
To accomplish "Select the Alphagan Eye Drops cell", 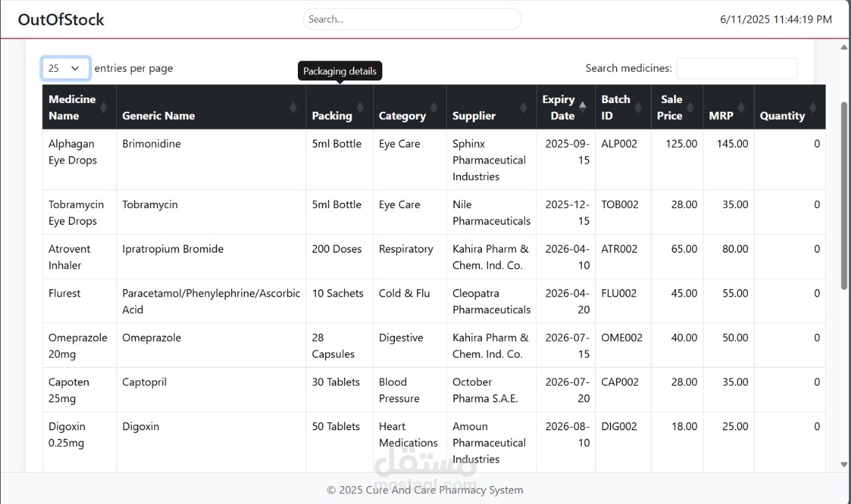I will click(x=79, y=160).
